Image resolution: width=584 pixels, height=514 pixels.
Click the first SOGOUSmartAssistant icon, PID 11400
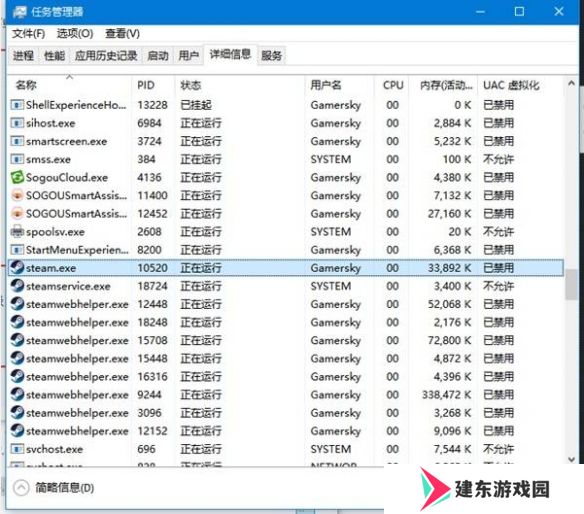click(17, 195)
